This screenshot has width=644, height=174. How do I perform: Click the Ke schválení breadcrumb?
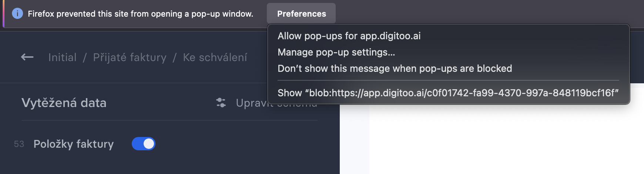[215, 57]
